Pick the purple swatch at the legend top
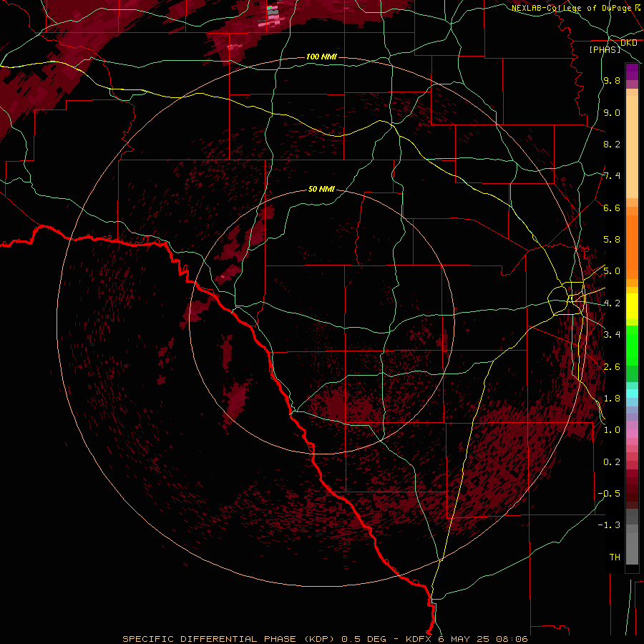Viewport: 644px width, 644px height. [632, 72]
